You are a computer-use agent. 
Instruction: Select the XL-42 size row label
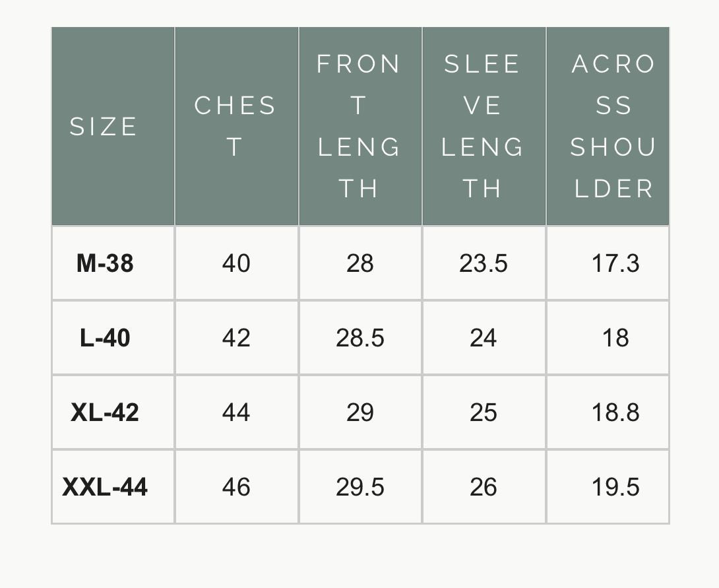coord(105,412)
